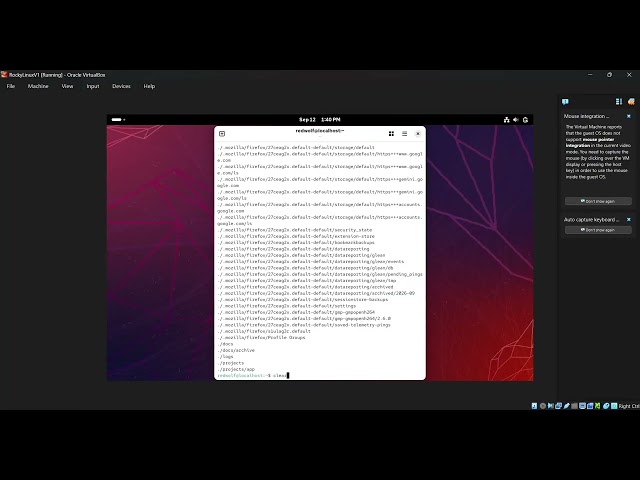Click the display settings status icon

582,406
